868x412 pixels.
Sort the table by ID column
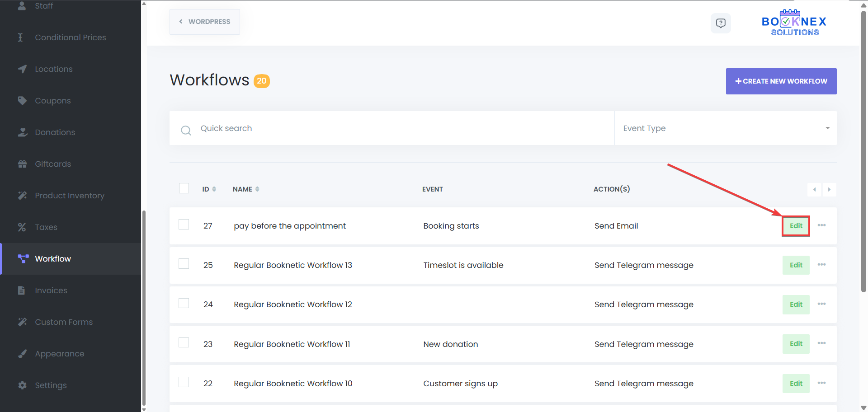tap(209, 189)
